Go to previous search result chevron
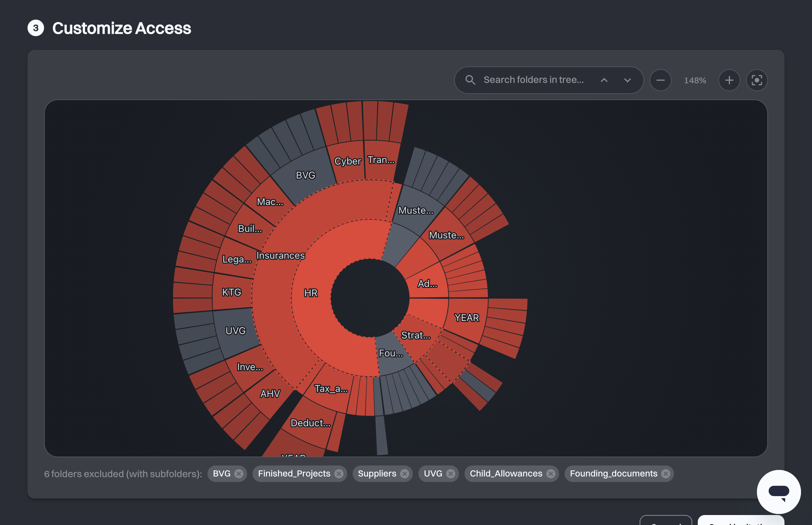 point(604,80)
